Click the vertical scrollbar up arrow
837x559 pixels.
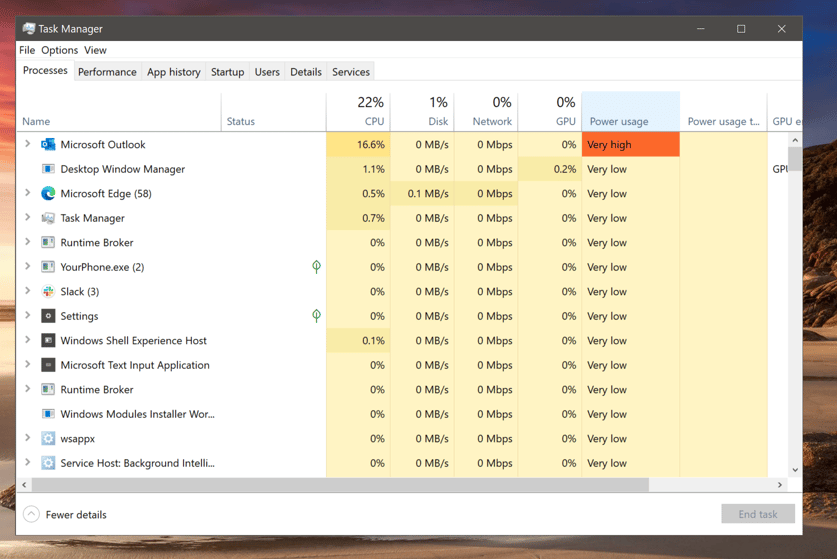point(795,140)
